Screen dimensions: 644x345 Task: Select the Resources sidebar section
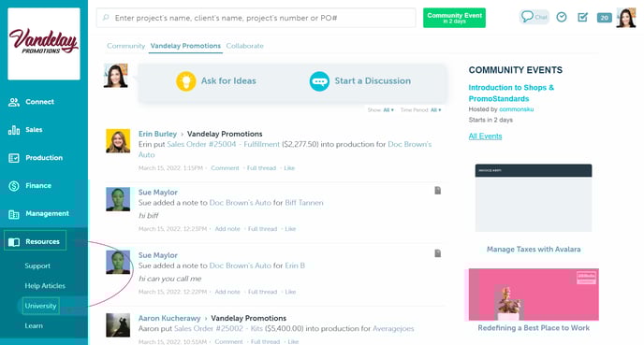point(35,241)
